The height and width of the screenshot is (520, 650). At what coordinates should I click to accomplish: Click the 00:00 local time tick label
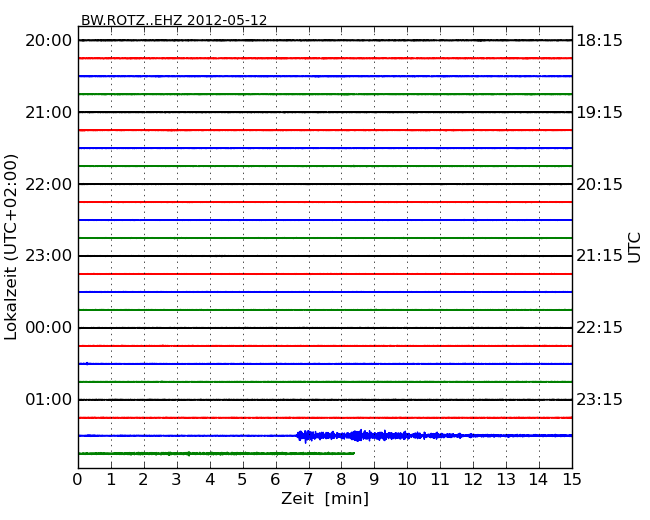click(49, 328)
